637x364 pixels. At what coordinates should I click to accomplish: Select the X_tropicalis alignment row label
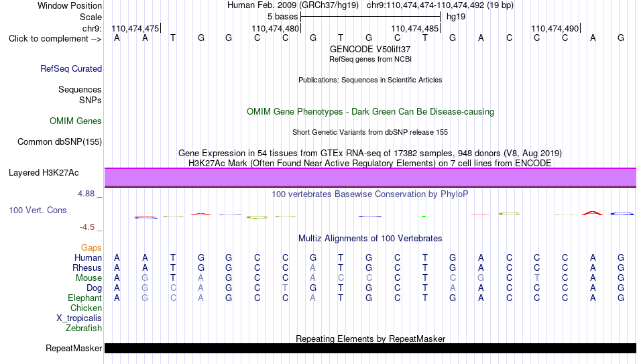click(x=79, y=318)
